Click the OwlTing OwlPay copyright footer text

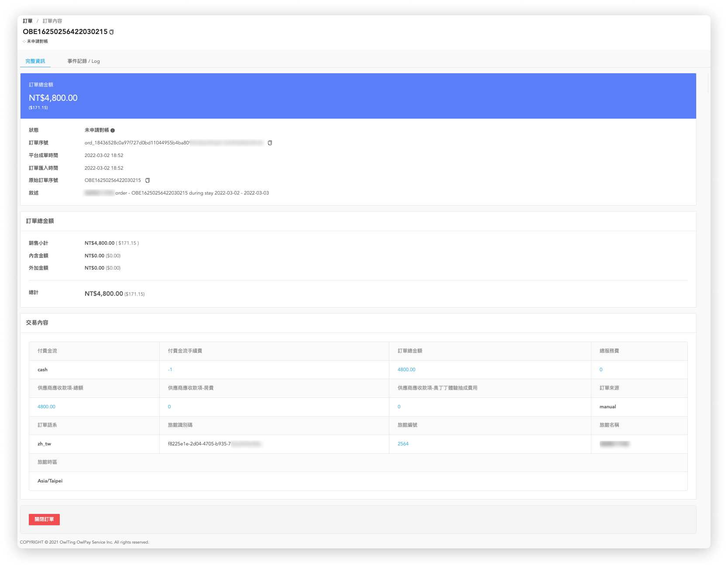click(x=85, y=542)
